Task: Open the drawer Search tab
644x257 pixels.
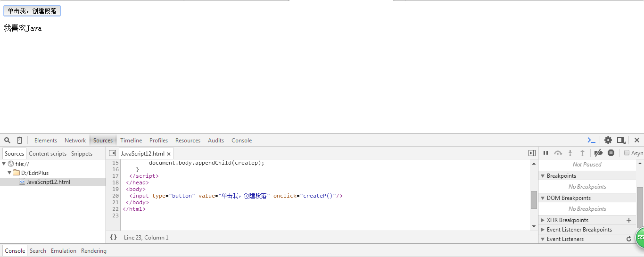Action: tap(38, 251)
